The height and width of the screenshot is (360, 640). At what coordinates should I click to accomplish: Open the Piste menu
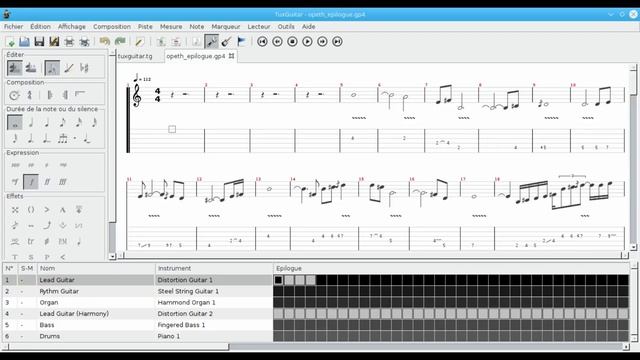[x=145, y=27]
